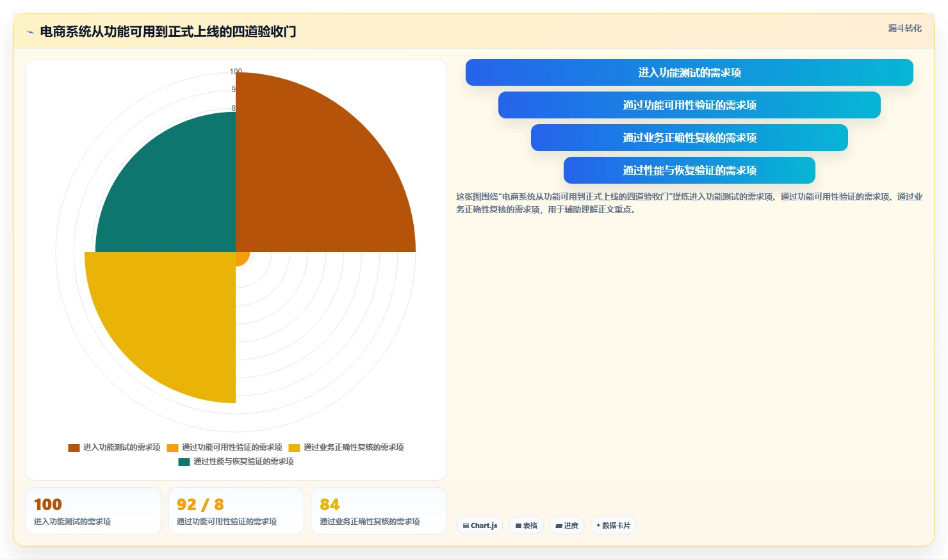
Task: Select funnel bar 通过功能可用性验证的需求项
Action: coord(689,105)
